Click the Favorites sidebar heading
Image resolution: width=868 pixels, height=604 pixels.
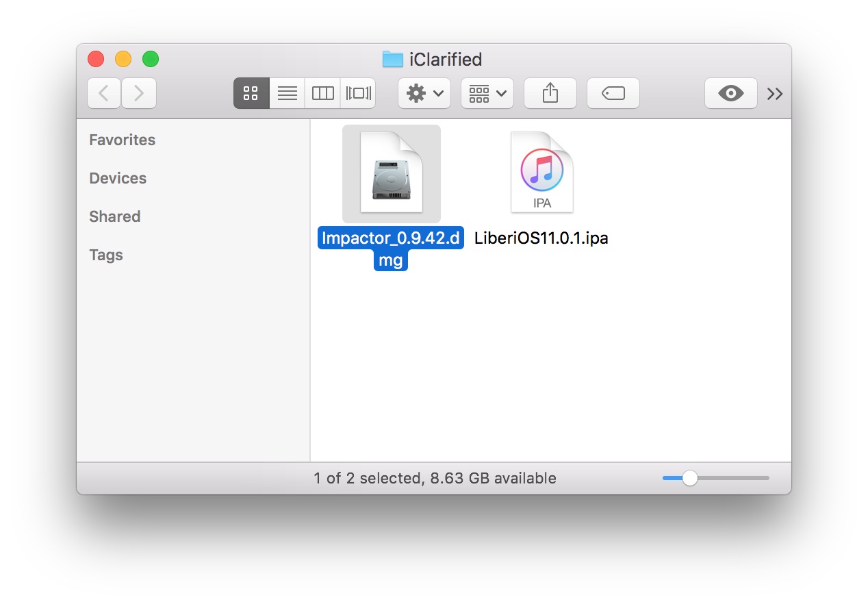click(122, 140)
